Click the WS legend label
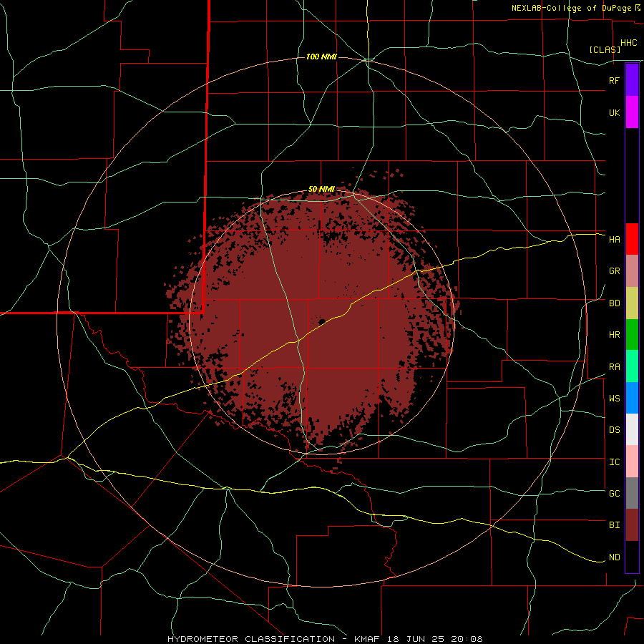Screen dimensions: 644x644 [x=614, y=399]
